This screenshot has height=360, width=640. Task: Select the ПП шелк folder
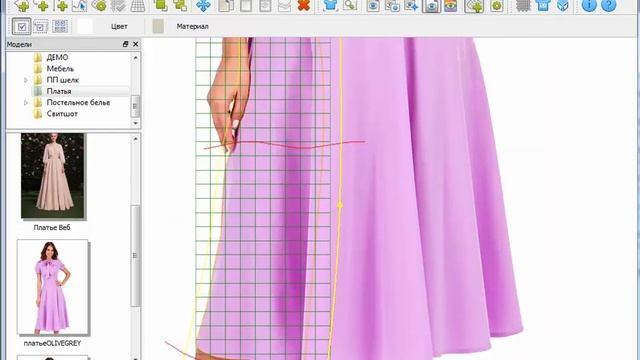tap(62, 80)
